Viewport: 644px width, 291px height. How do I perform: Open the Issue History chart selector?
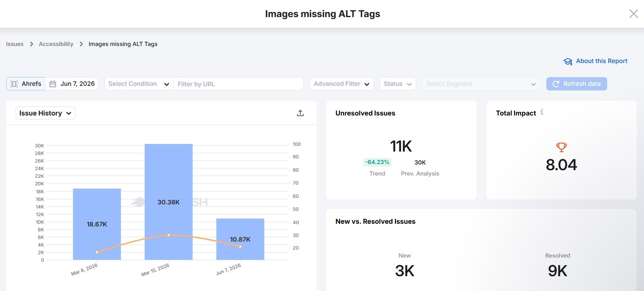pyautogui.click(x=46, y=113)
